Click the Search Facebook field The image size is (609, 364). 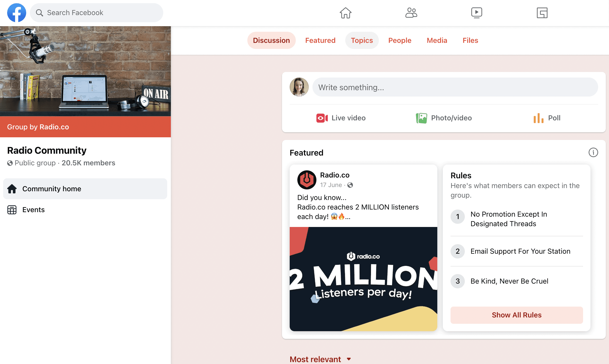coord(97,13)
